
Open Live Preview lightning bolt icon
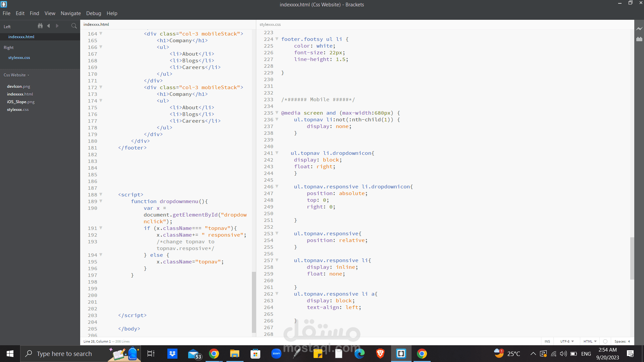(x=639, y=29)
